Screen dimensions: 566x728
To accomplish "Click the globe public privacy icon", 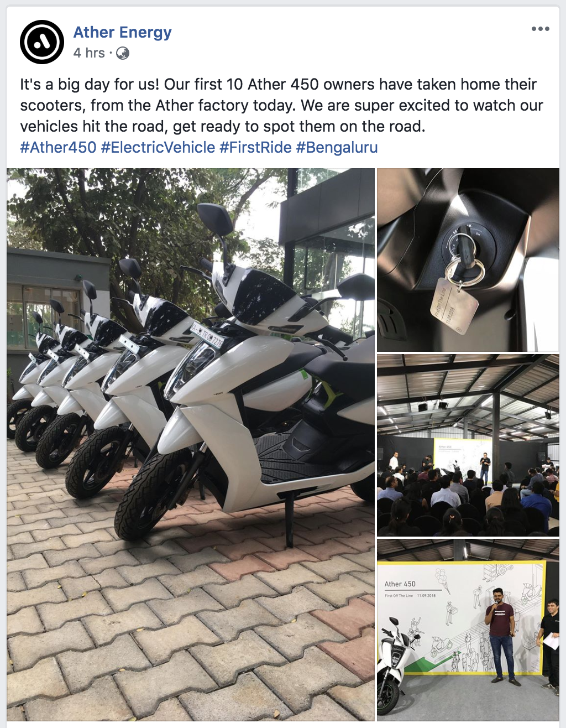I will pyautogui.click(x=123, y=53).
